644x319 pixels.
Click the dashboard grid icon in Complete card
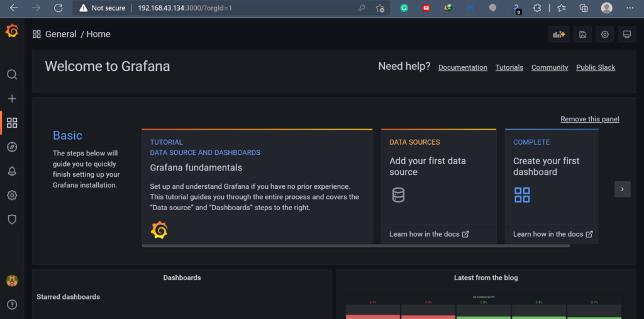pyautogui.click(x=522, y=195)
